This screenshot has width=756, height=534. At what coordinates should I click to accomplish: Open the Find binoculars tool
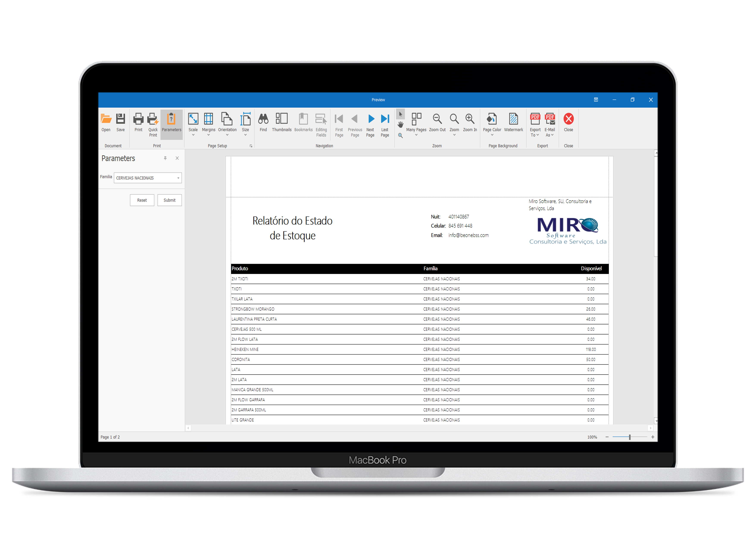(263, 122)
